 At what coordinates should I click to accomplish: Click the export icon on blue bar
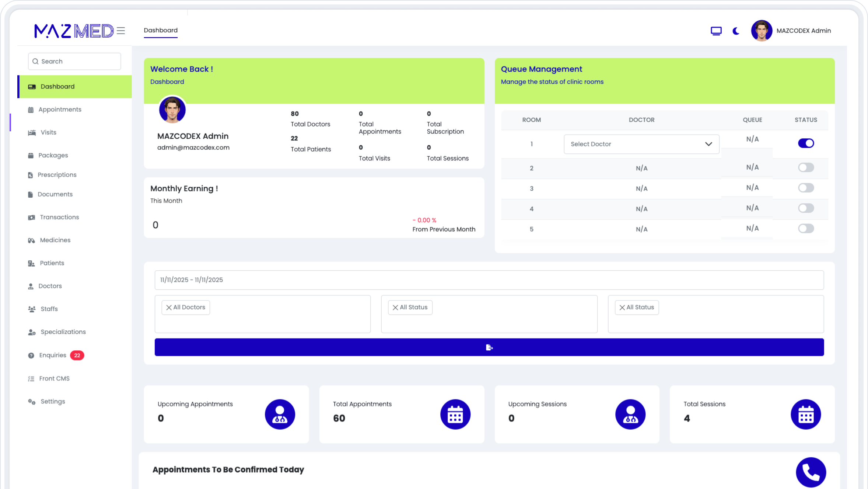(489, 347)
